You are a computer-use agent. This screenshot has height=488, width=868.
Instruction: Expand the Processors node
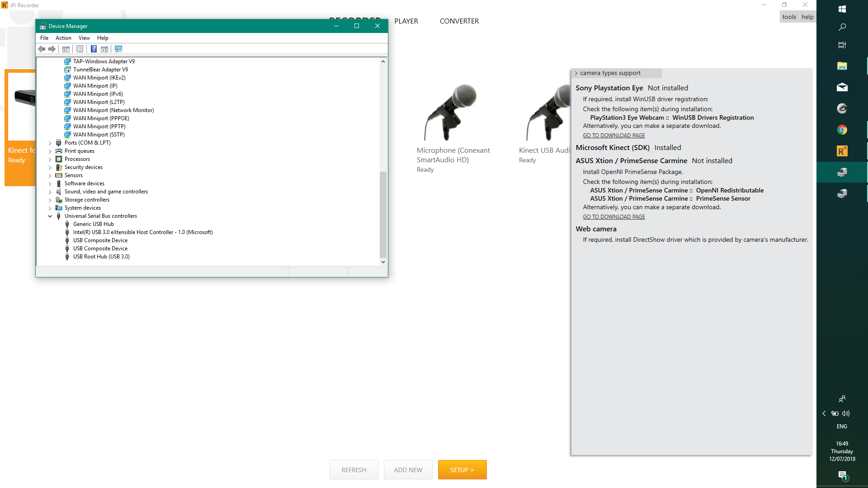[x=50, y=160]
